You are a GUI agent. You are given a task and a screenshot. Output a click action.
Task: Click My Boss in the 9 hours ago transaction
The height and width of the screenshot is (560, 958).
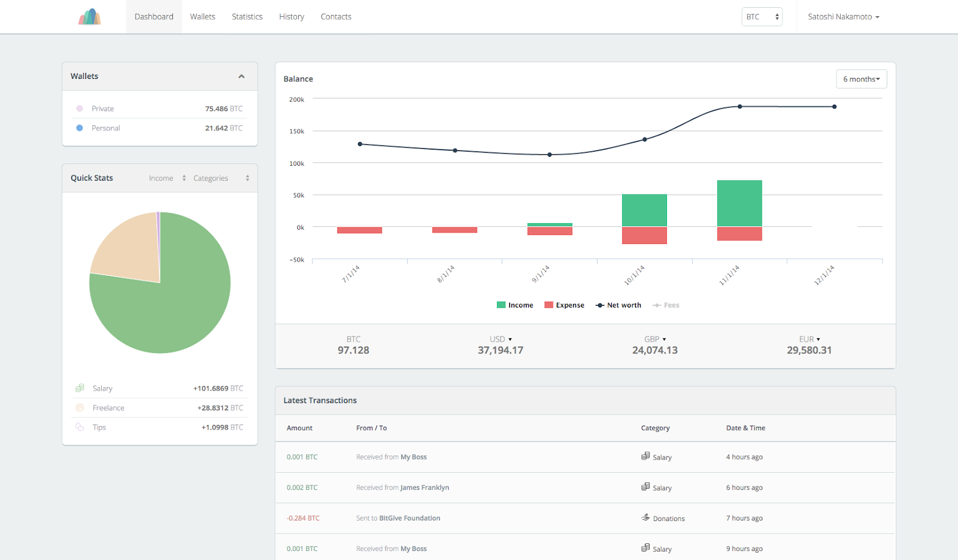414,549
